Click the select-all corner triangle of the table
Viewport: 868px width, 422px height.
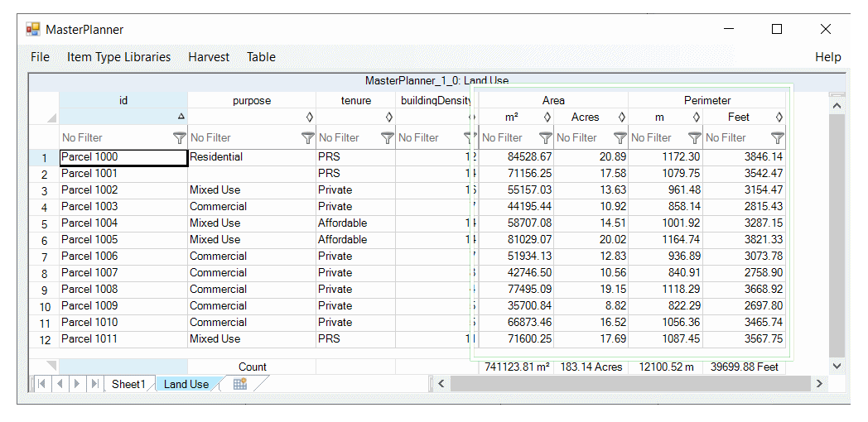[x=51, y=117]
